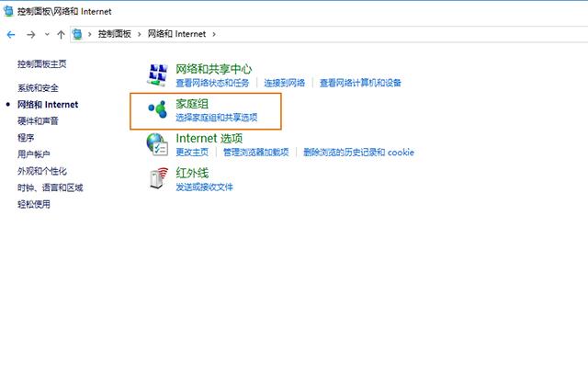Select 硬件和声音 in the sidebar
This screenshot has width=588, height=386.
[38, 121]
